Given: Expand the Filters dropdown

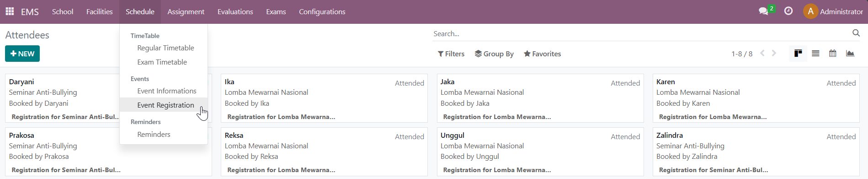Looking at the screenshot, I should 451,54.
